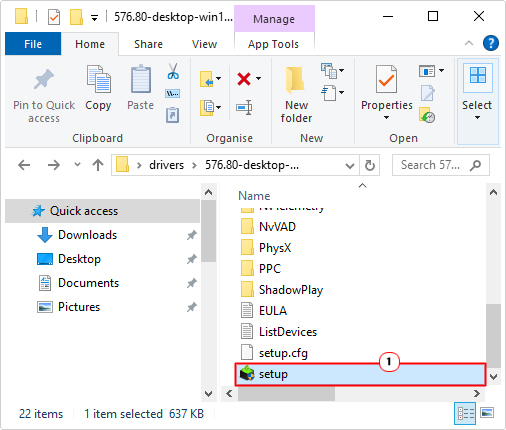Image resolution: width=506 pixels, height=430 pixels.
Task: Create a New folder
Action: point(296,95)
